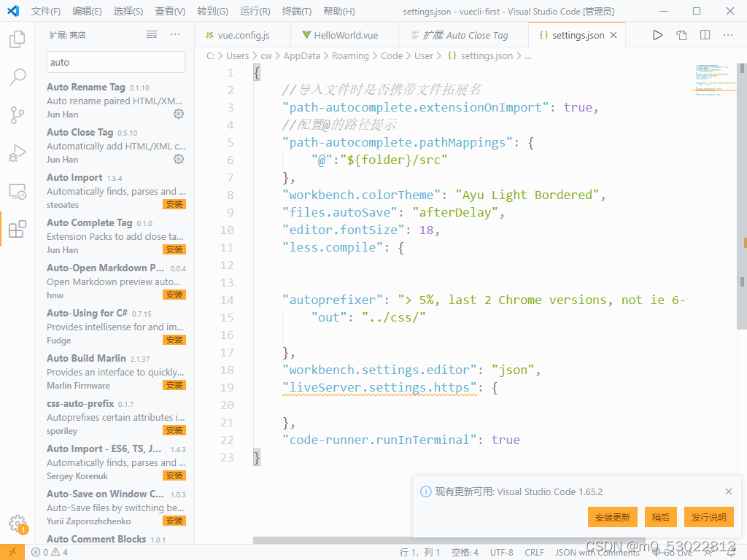Open the 选择(S) menu
The height and width of the screenshot is (560, 747).
(x=128, y=11)
